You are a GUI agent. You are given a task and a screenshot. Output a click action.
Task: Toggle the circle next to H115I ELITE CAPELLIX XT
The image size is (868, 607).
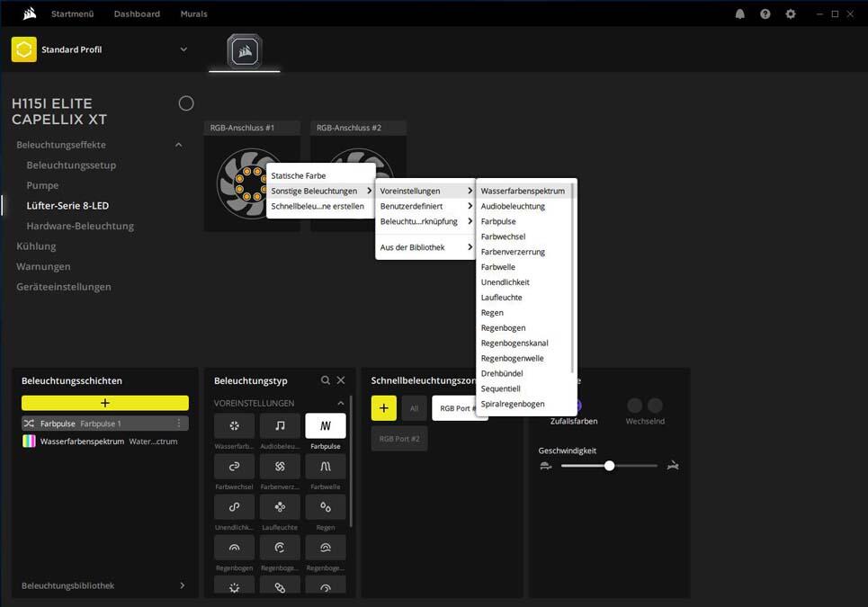pyautogui.click(x=186, y=103)
